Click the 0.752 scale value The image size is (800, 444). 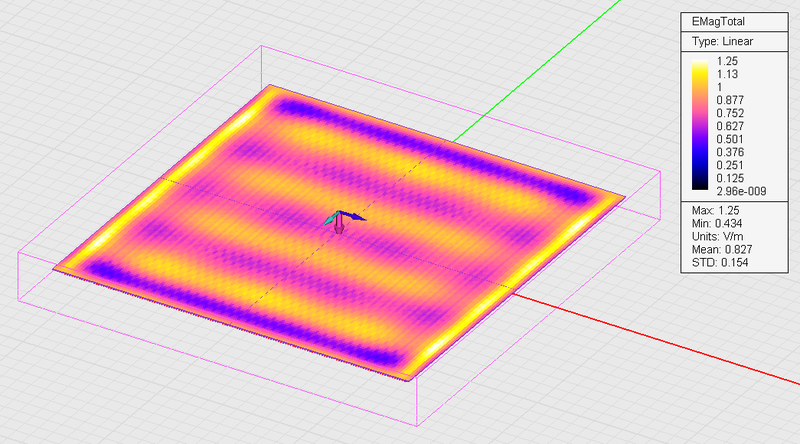point(730,113)
